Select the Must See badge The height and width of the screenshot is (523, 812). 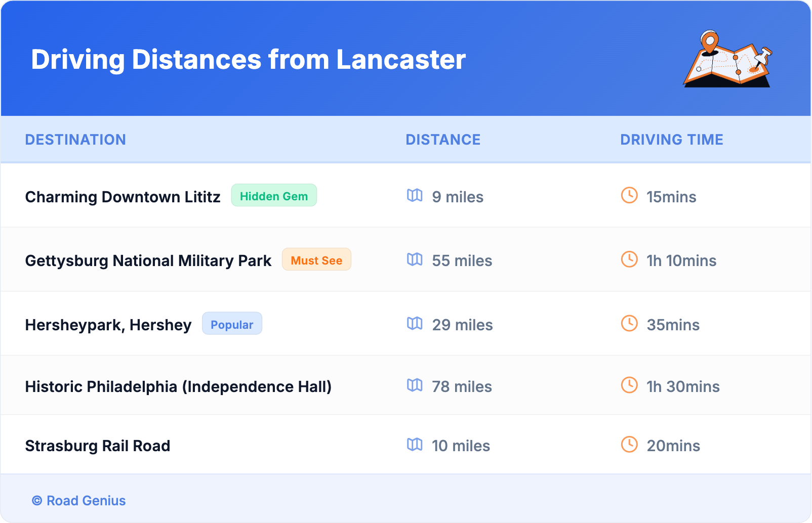click(x=316, y=260)
